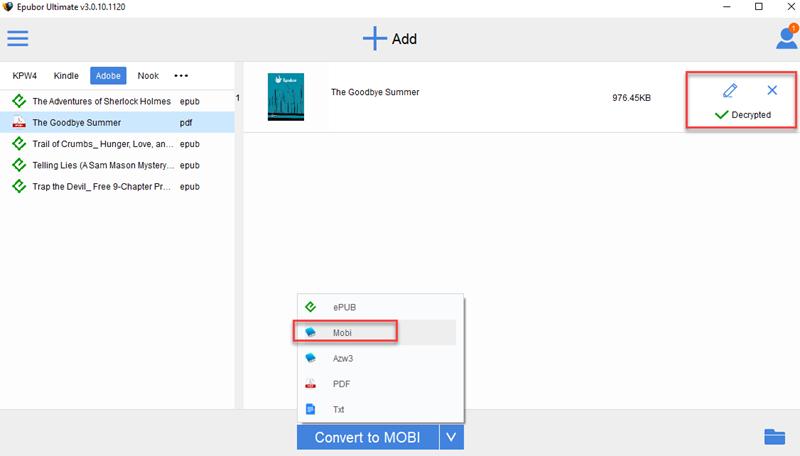Click the Convert to MOBI button

(367, 437)
